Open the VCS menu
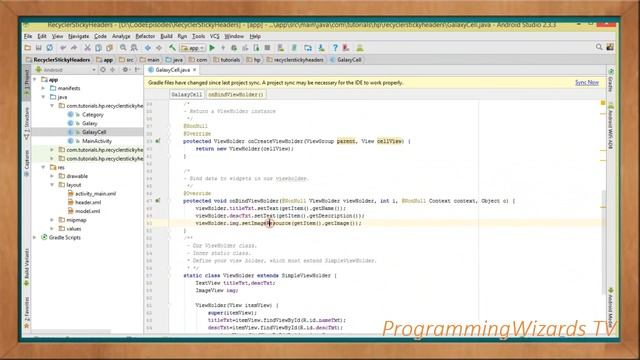 pos(215,36)
